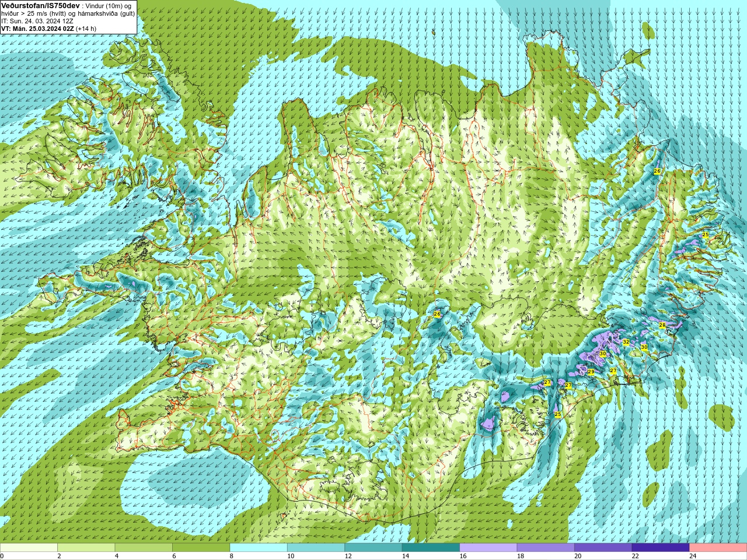
Task: Pick the violet 20–22 legend swatch
Action: 603,548
